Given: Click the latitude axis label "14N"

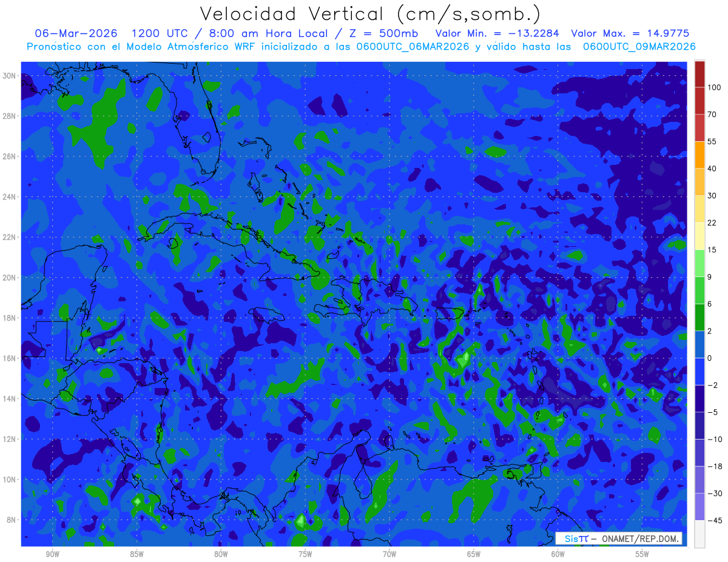Looking at the screenshot, I should 10,399.
